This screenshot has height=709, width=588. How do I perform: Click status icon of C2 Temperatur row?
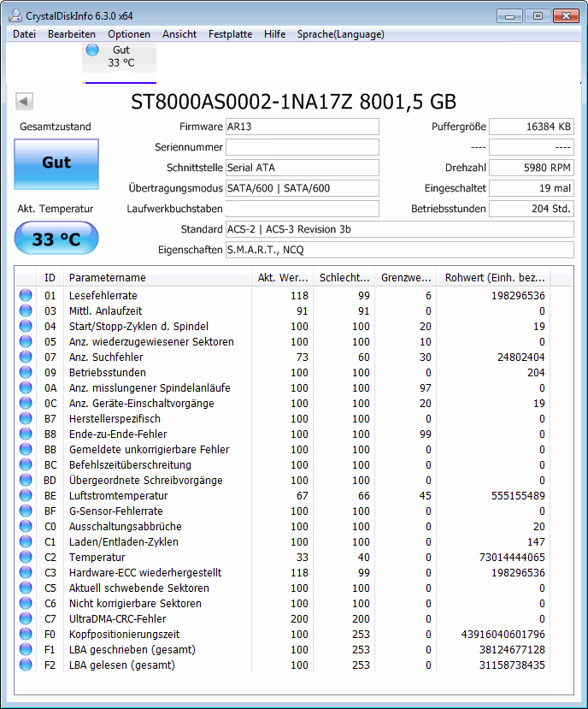[x=26, y=557]
